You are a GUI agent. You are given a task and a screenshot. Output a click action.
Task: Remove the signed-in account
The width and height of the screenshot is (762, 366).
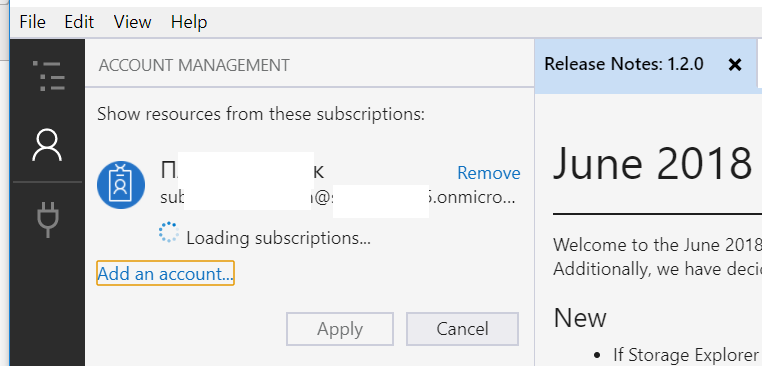click(x=488, y=173)
